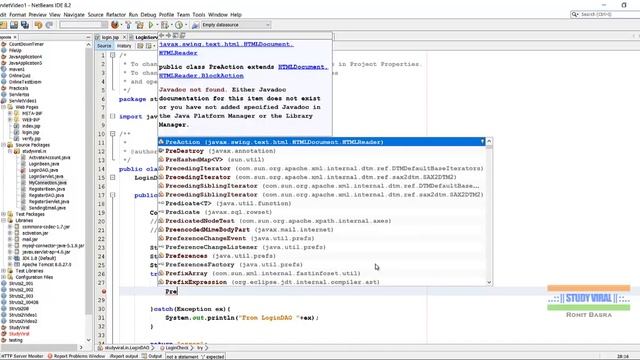
Task: Open the Profile Project dropdown arrow
Action: tap(186, 25)
